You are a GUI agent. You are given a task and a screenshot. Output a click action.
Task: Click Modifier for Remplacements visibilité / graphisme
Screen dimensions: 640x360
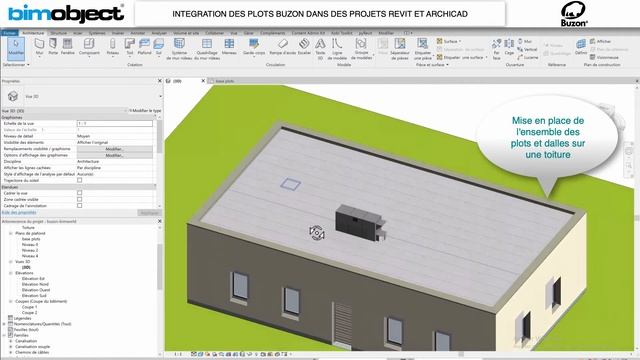[115, 149]
